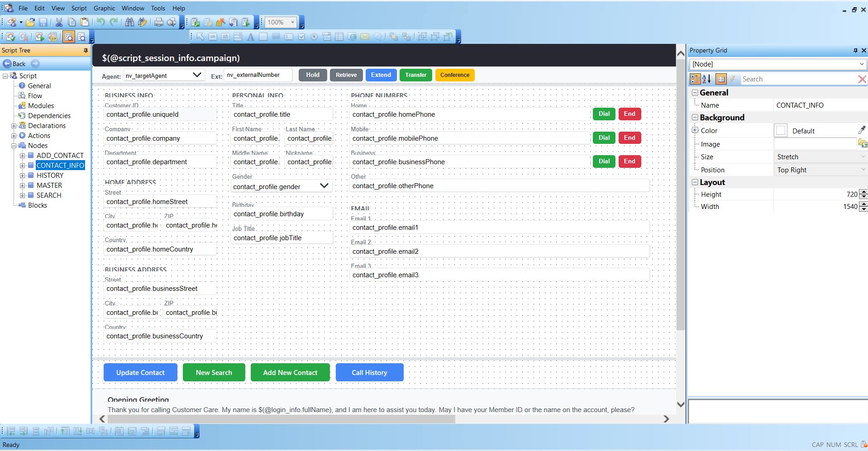Open the [Node] selector dropdown
This screenshot has width=868, height=451.
tap(862, 64)
